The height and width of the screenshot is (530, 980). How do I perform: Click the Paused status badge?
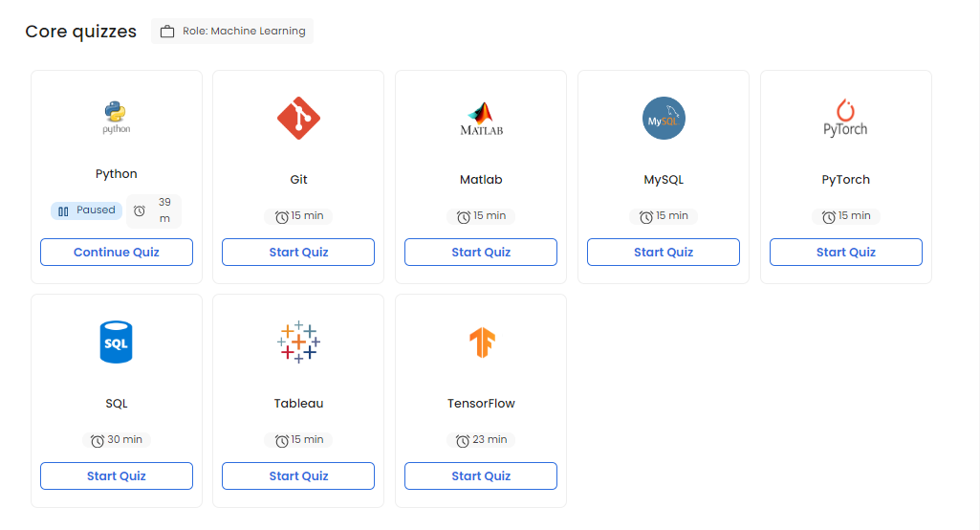[86, 210]
